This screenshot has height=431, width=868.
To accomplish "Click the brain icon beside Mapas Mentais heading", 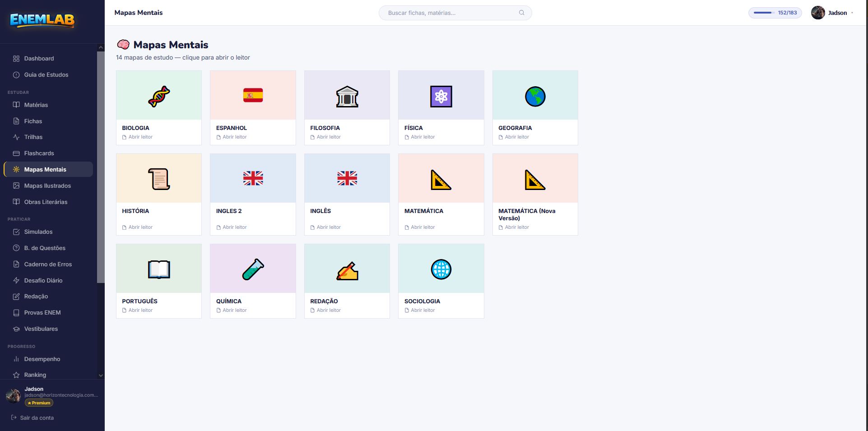I will click(x=123, y=45).
